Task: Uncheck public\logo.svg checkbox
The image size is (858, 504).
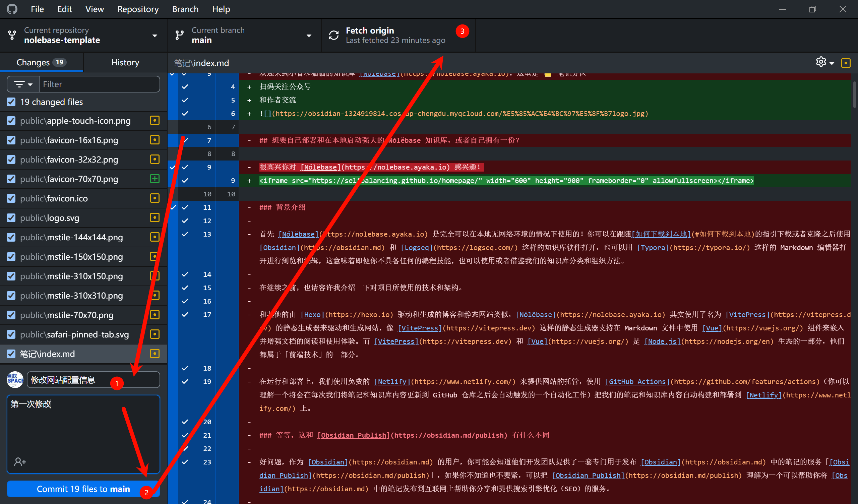Action: (11, 217)
